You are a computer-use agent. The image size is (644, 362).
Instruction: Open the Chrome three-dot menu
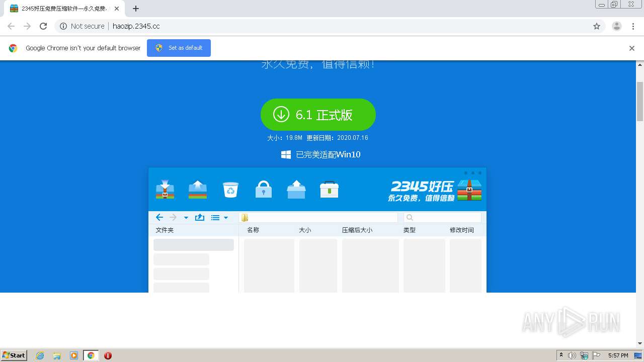click(633, 26)
